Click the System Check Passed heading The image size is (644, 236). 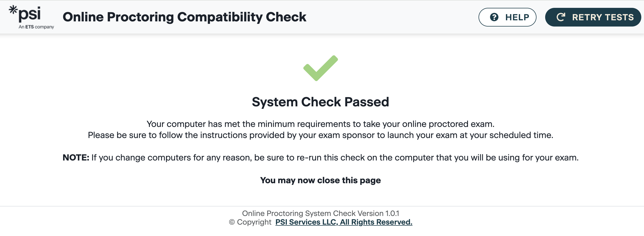320,102
